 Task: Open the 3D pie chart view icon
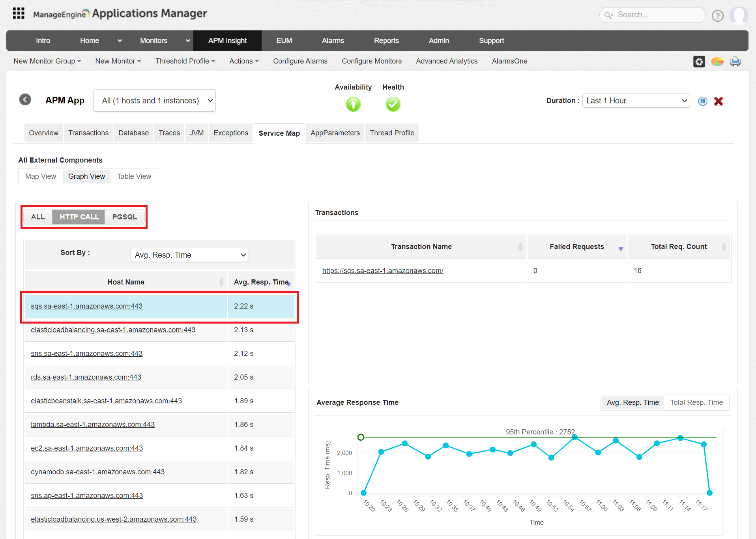point(717,62)
